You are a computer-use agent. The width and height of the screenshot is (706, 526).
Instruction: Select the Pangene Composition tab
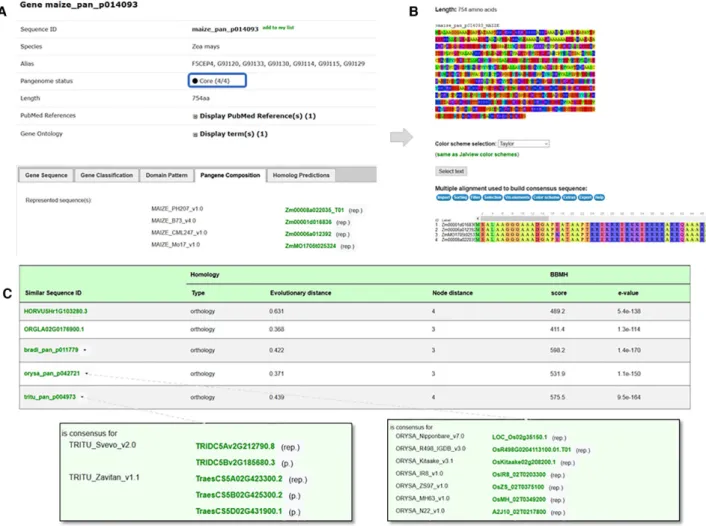[x=230, y=175]
